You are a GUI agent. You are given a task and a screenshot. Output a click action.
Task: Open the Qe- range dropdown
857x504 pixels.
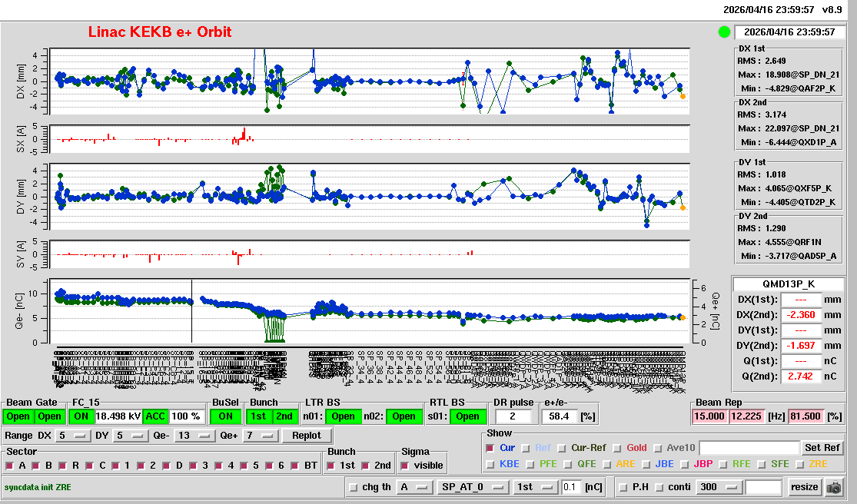pyautogui.click(x=194, y=436)
